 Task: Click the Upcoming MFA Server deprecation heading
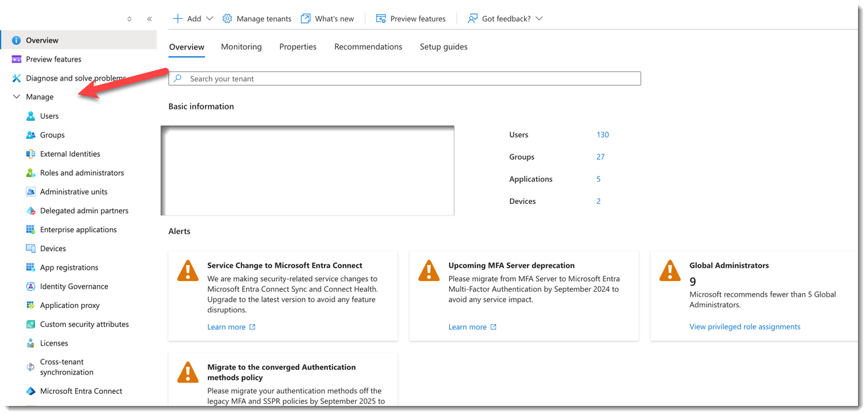[x=511, y=266]
